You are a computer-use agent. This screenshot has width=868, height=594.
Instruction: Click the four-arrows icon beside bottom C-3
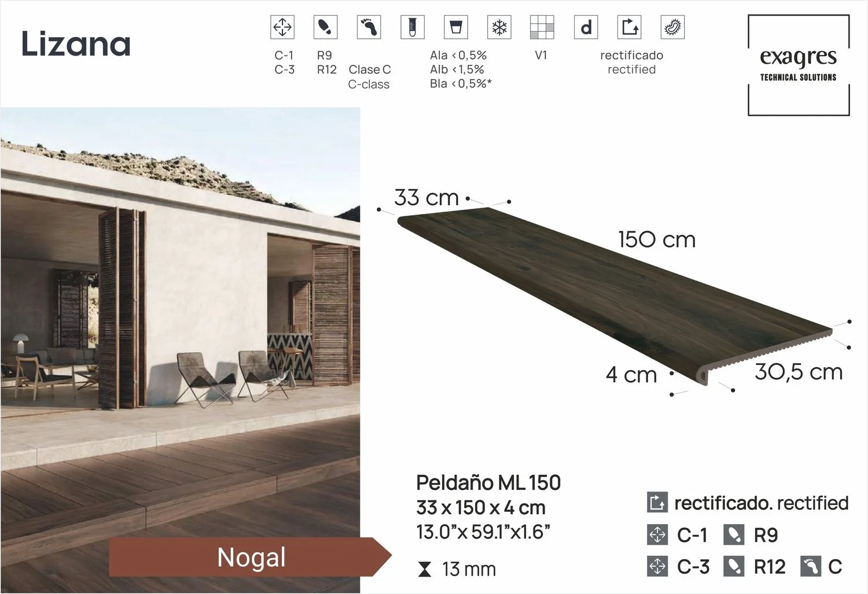pos(657,566)
